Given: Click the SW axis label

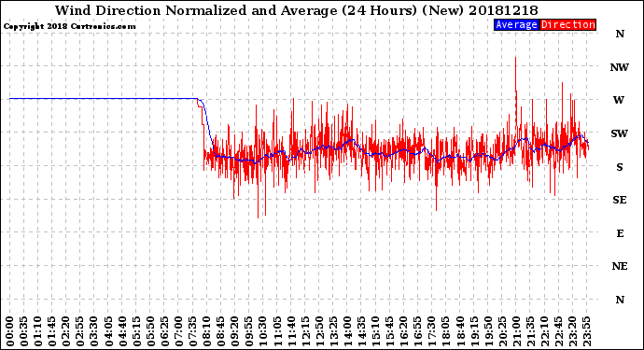Looking at the screenshot, I should coord(620,133).
